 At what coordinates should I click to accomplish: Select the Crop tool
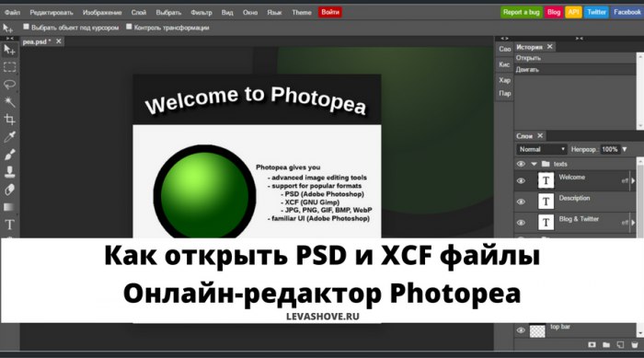[9, 120]
